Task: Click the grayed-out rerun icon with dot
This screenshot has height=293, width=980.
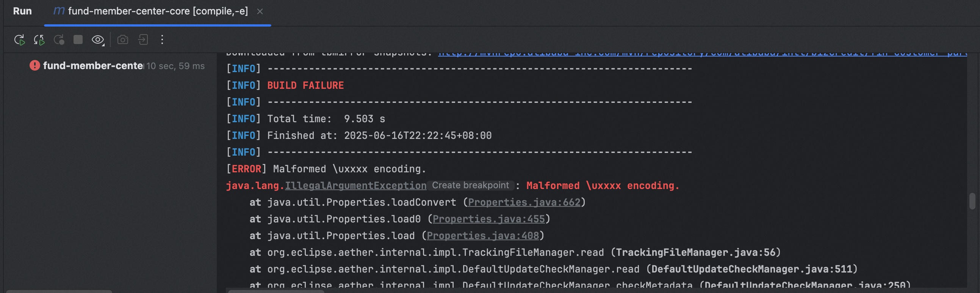Action: point(59,39)
